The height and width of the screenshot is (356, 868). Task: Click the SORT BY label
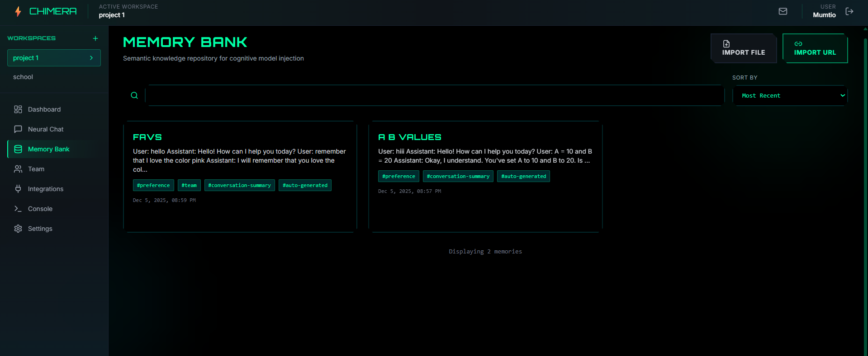coord(745,78)
